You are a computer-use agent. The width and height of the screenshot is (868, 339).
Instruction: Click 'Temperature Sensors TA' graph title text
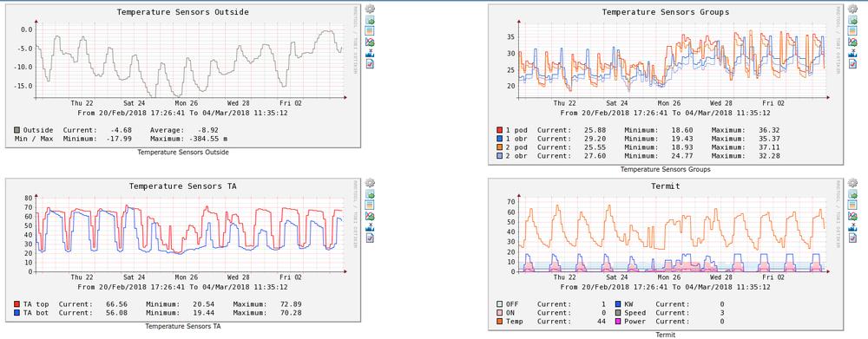tap(182, 186)
